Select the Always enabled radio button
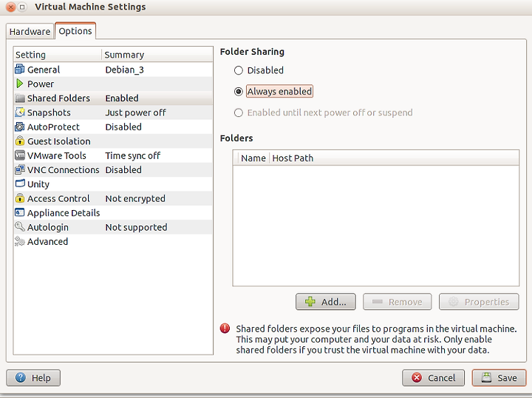Image resolution: width=532 pixels, height=398 pixels. 239,92
